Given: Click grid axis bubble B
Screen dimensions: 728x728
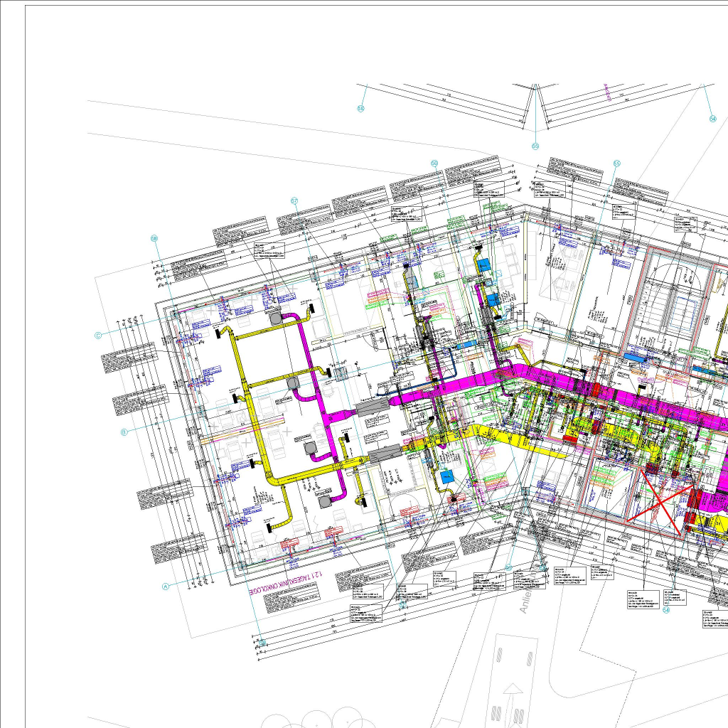Looking at the screenshot, I should [124, 432].
